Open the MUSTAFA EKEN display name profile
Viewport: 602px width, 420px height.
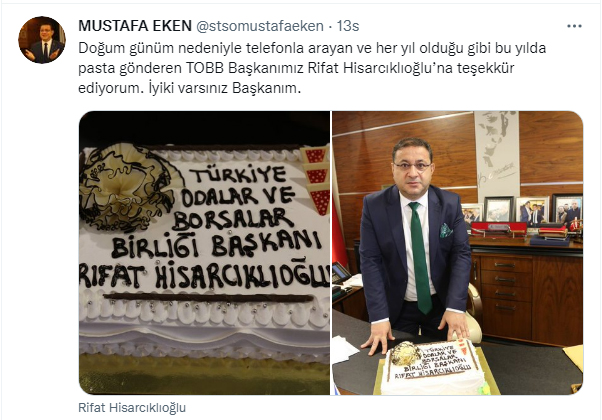click(x=135, y=26)
